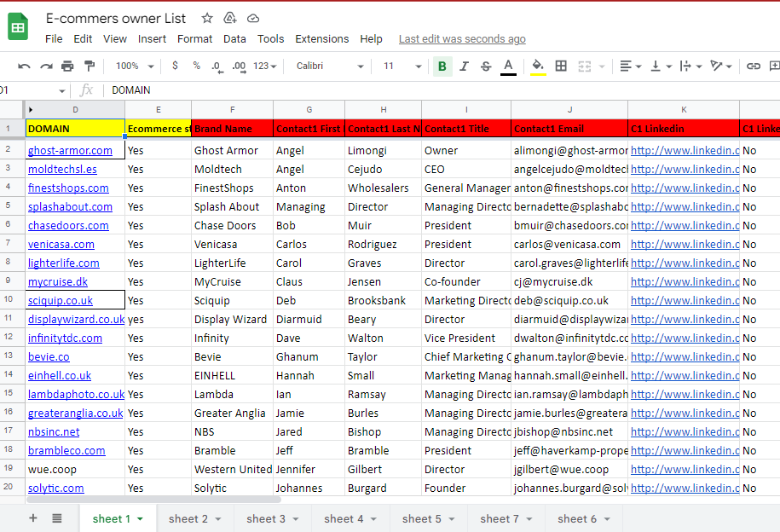Click the formula bar containing DOMAIN
780x532 pixels.
click(x=442, y=90)
